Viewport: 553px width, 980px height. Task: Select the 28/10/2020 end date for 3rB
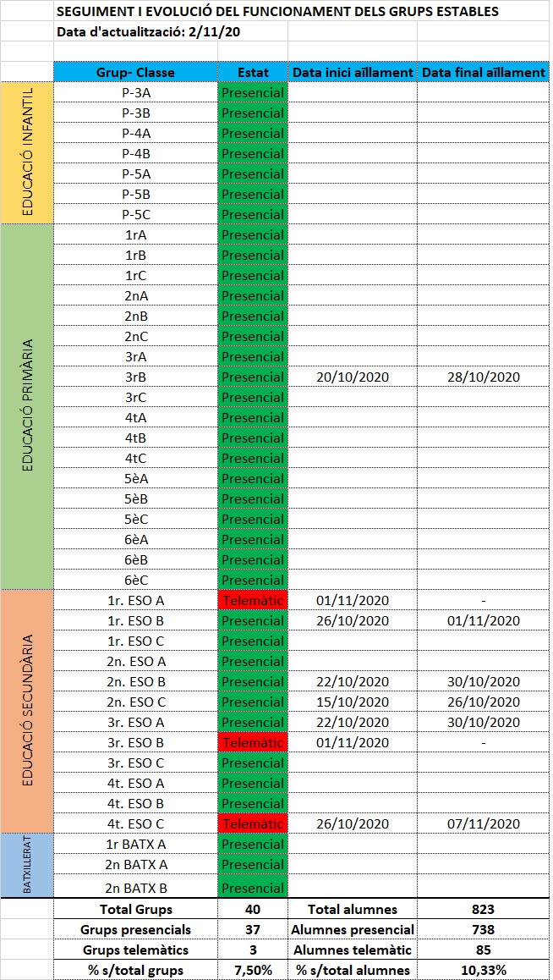coord(483,377)
